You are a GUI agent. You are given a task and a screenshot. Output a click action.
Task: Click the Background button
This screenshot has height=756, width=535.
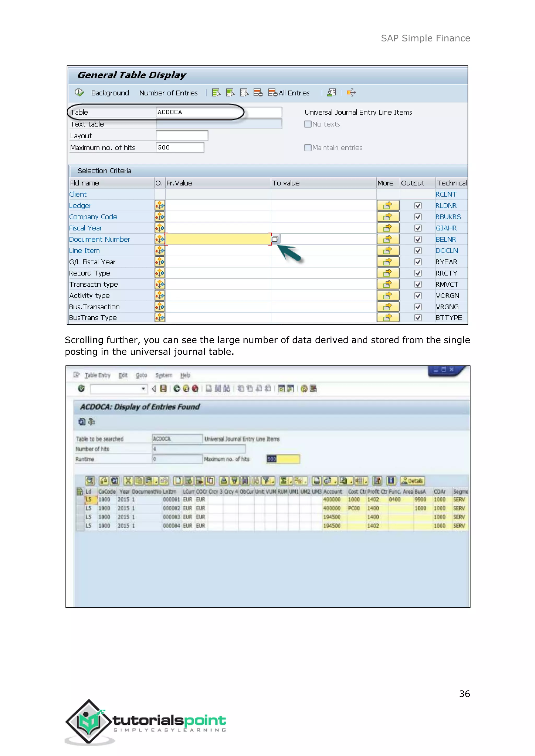click(110, 93)
